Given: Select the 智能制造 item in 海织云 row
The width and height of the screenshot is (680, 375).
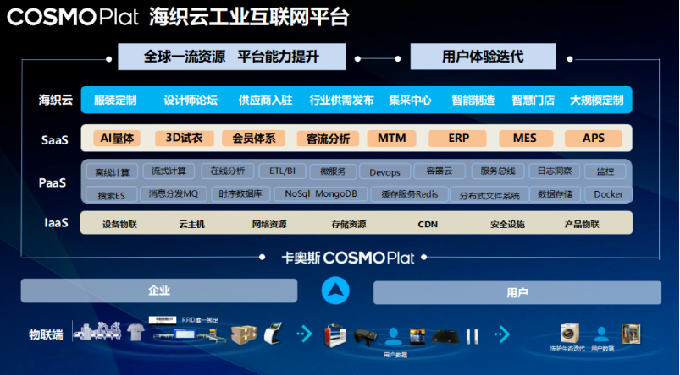Looking at the screenshot, I should tap(473, 100).
